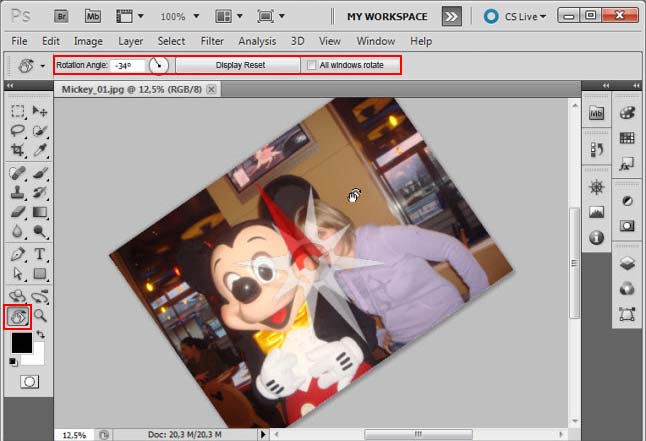Viewport: 646px width, 441px height.
Task: Open the Swatches panel icon
Action: [x=627, y=138]
